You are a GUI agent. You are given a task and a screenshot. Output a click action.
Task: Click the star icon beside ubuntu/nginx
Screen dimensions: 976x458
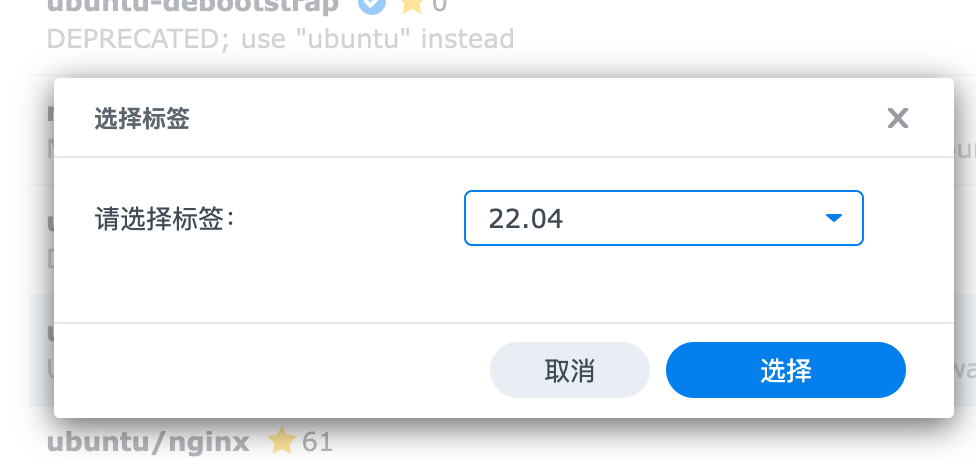[281, 441]
